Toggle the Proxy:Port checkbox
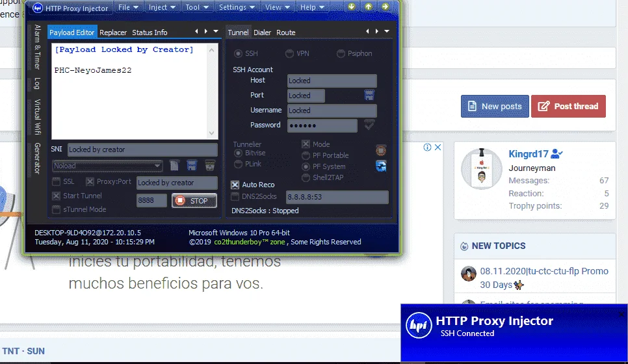Image resolution: width=628 pixels, height=364 pixels. [90, 182]
